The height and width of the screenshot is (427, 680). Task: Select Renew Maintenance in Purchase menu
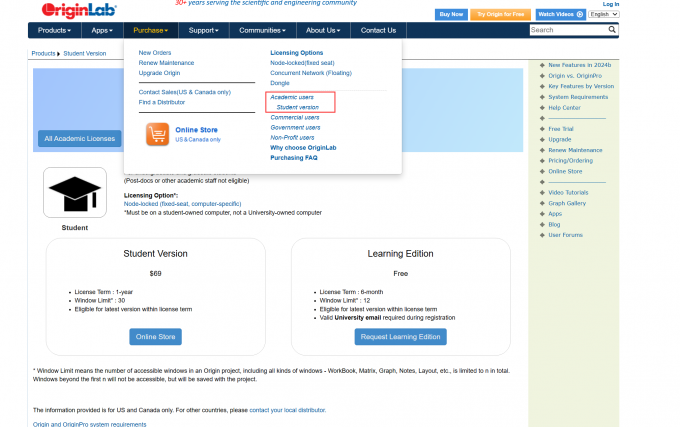[x=166, y=63]
